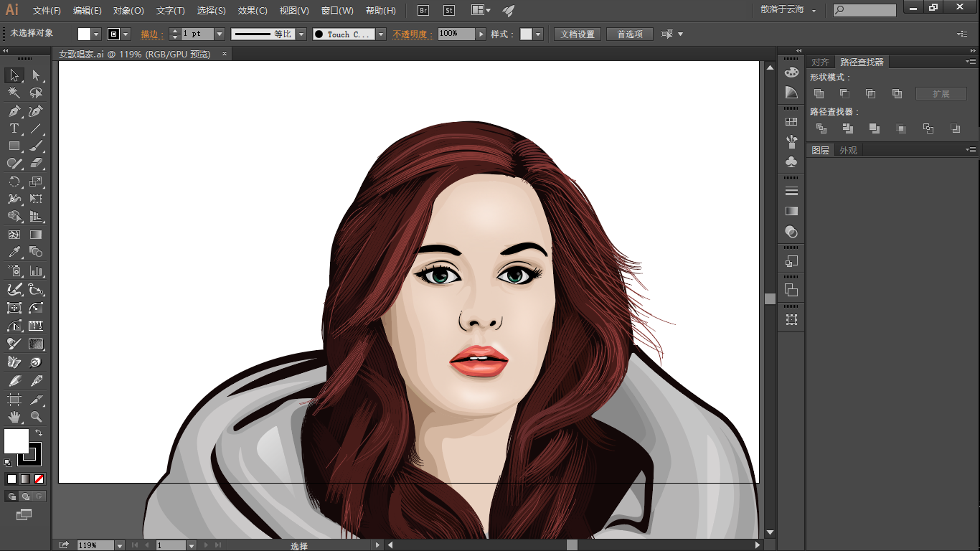The image size is (980, 551).
Task: Swap fill and stroke colors
Action: pos(39,433)
